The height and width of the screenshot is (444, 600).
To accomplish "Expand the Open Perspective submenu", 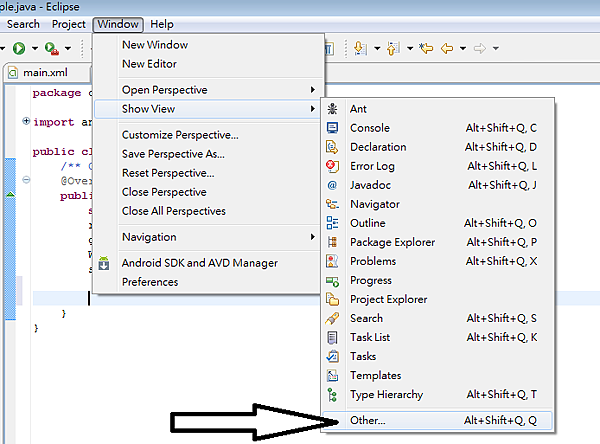I will tap(209, 90).
